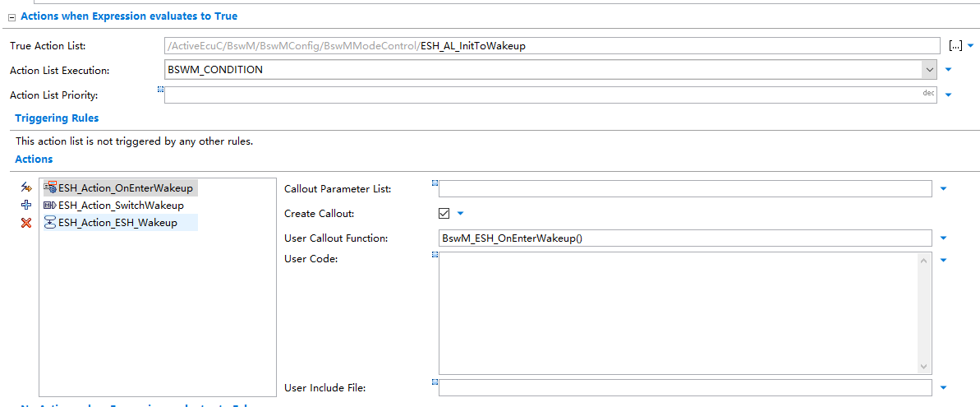This screenshot has height=407, width=980.
Task: Open the Action List Execution combo box
Action: click(x=550, y=69)
